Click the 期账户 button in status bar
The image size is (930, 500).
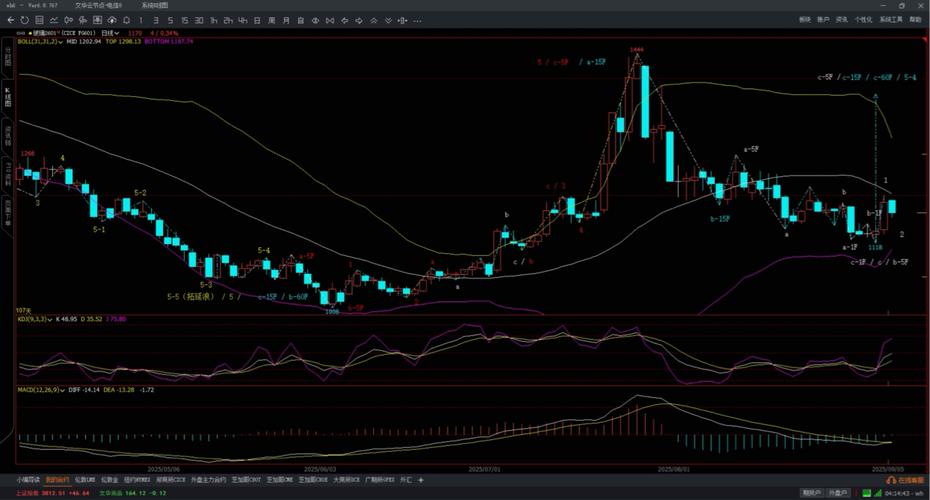point(812,492)
